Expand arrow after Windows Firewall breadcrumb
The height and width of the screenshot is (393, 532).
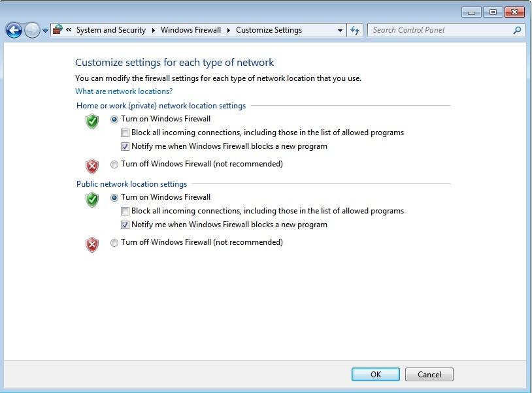[228, 30]
